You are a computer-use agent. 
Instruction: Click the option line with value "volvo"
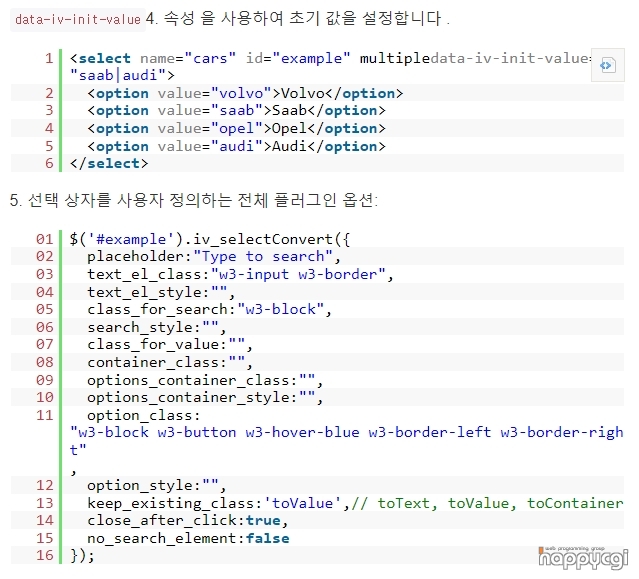245,93
